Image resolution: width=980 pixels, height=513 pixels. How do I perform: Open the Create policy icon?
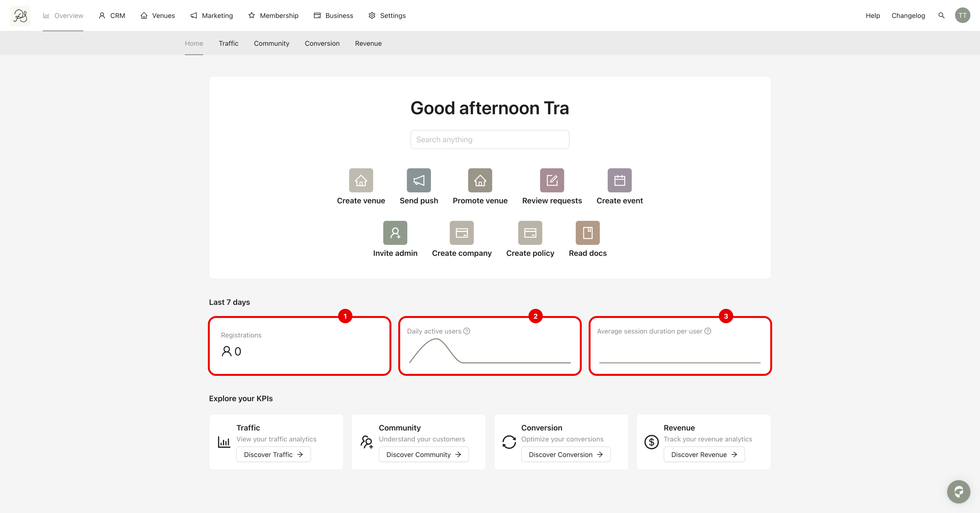pyautogui.click(x=530, y=233)
